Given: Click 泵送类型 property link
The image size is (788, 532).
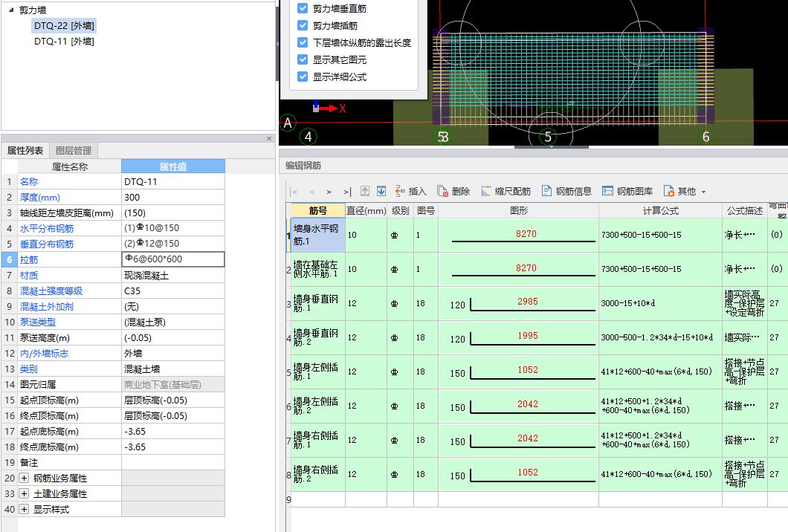Looking at the screenshot, I should (x=38, y=322).
